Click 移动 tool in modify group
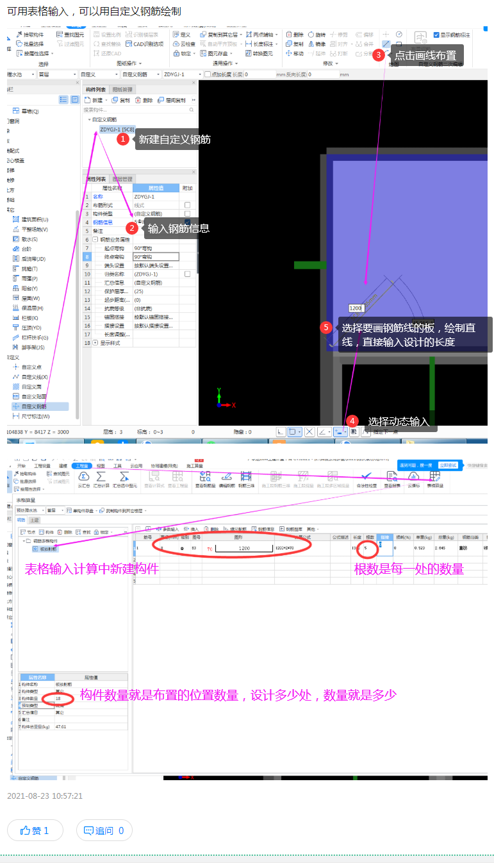Viewport: 494px width, 868px height. (x=295, y=53)
